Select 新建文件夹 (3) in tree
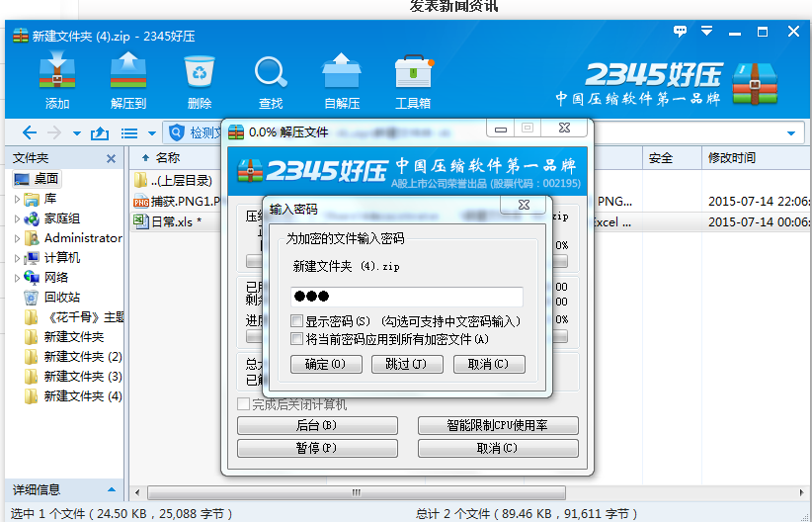 [73, 377]
